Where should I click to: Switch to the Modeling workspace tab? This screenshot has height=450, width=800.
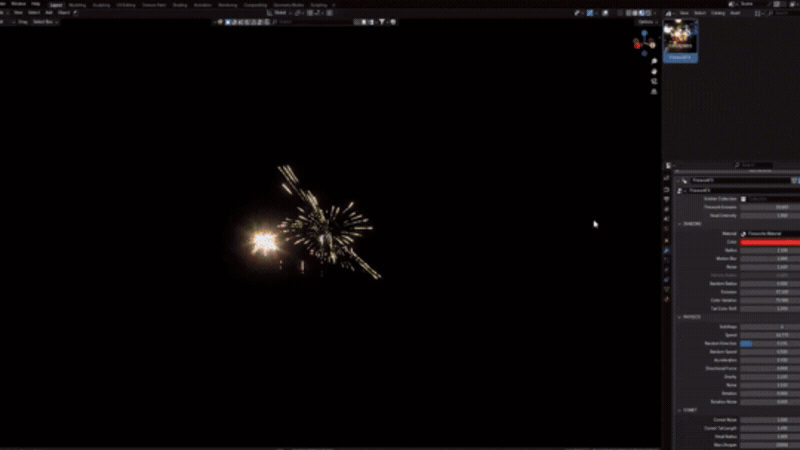(x=77, y=5)
